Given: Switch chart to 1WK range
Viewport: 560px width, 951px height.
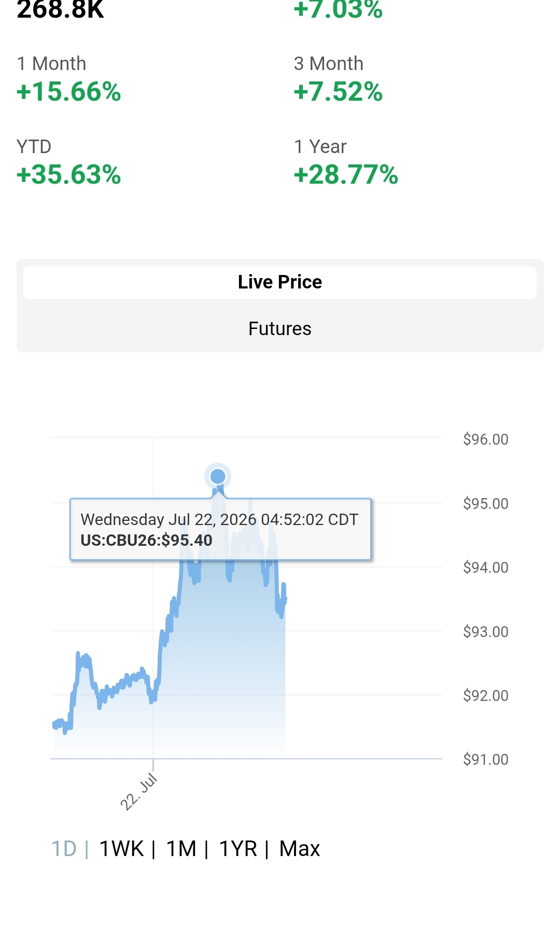Looking at the screenshot, I should [x=121, y=849].
